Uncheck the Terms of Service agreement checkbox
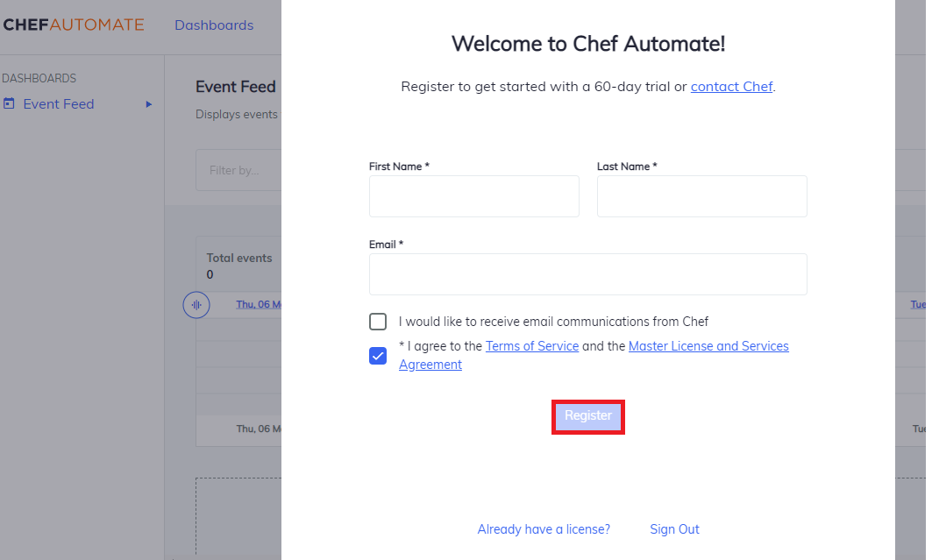Image resolution: width=932 pixels, height=560 pixels. pos(377,355)
